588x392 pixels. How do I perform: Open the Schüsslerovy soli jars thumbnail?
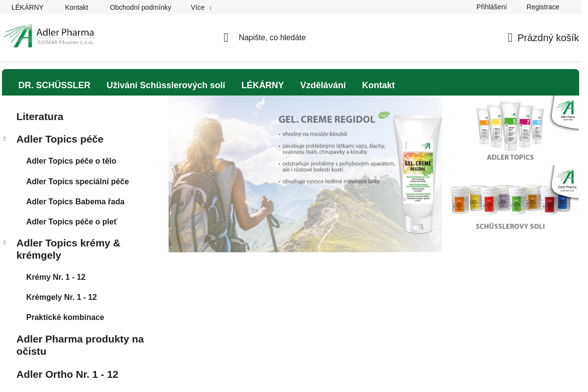[x=514, y=198]
